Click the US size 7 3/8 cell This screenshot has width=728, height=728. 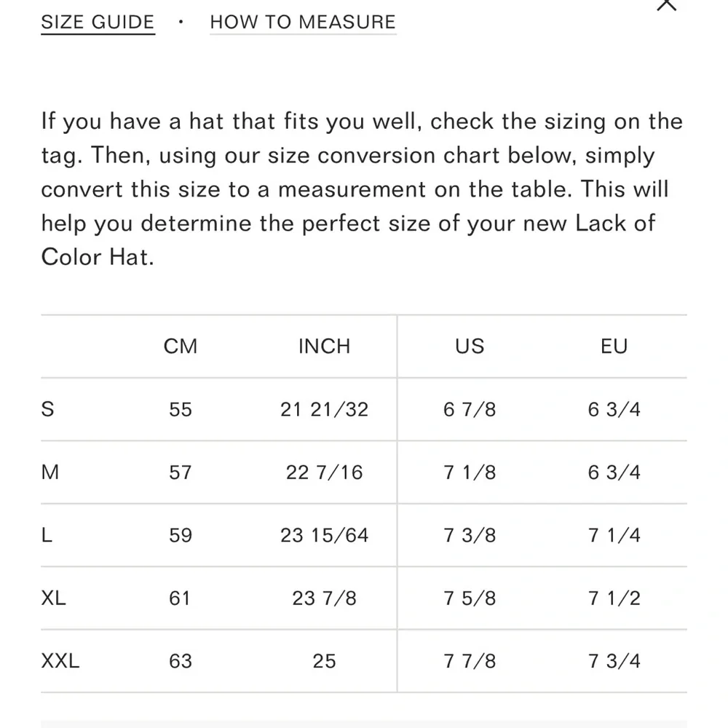[470, 535]
